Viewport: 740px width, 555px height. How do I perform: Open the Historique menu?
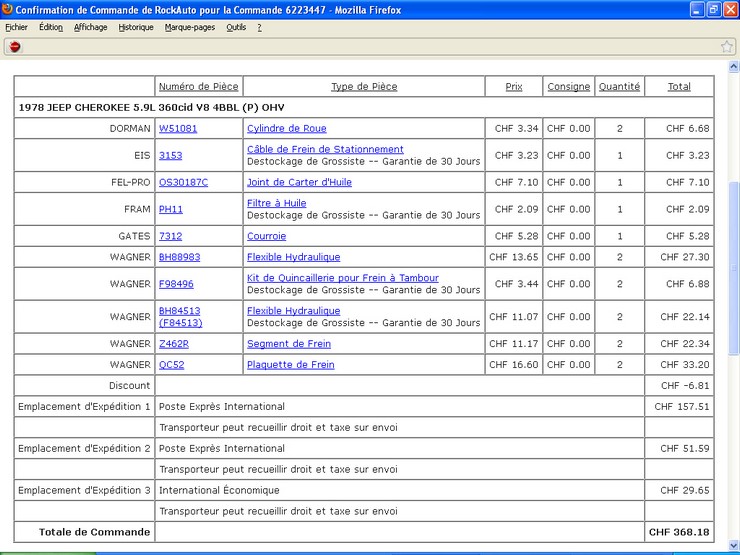coord(136,27)
